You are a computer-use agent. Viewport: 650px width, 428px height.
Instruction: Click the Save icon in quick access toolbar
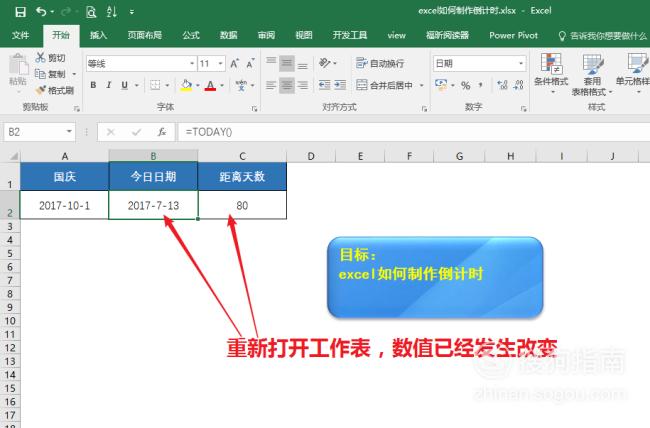point(20,12)
